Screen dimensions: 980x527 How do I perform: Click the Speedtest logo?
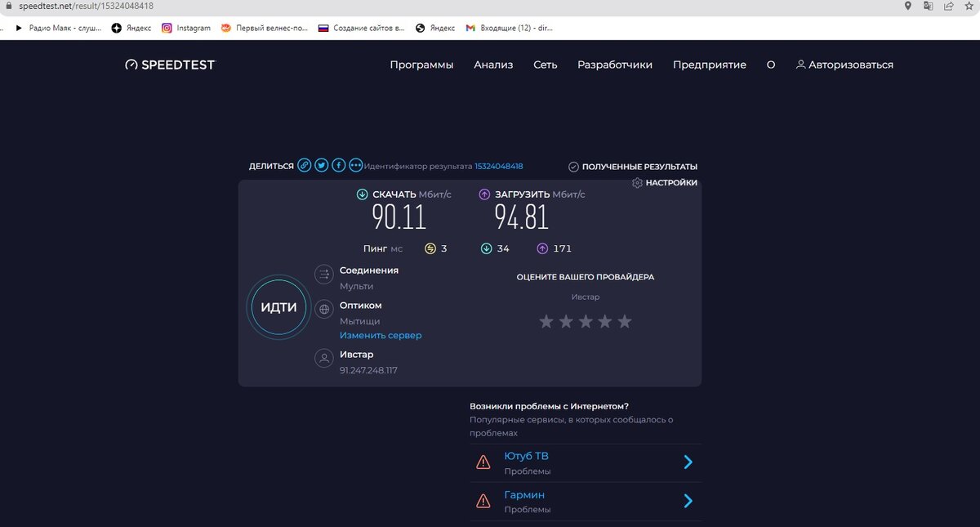coord(170,65)
